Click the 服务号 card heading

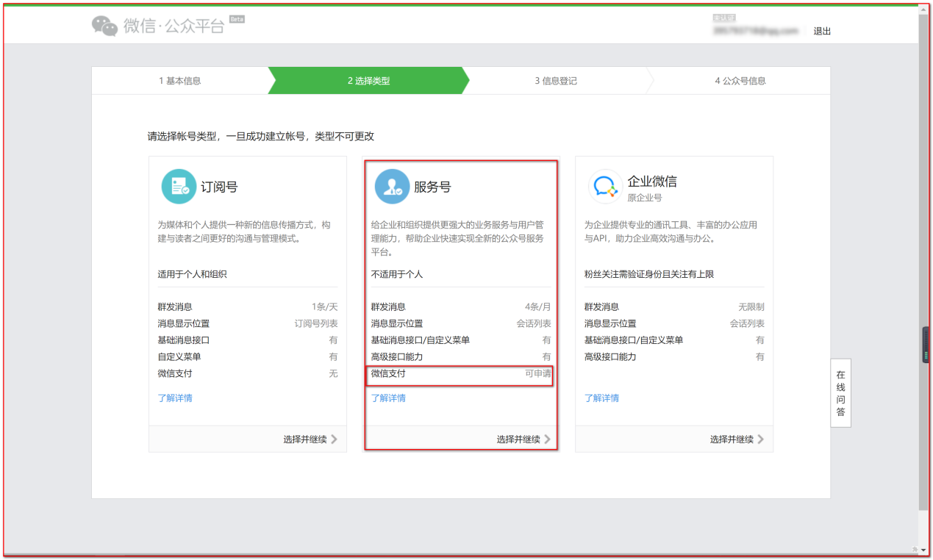(x=432, y=187)
